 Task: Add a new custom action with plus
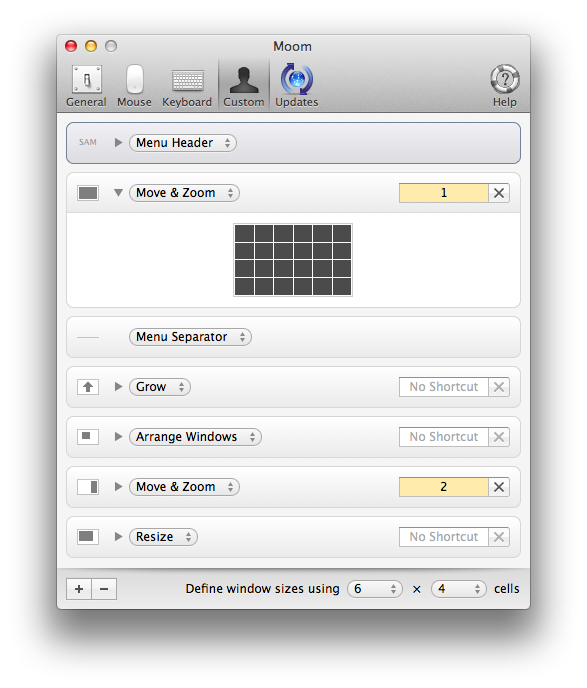(x=79, y=589)
